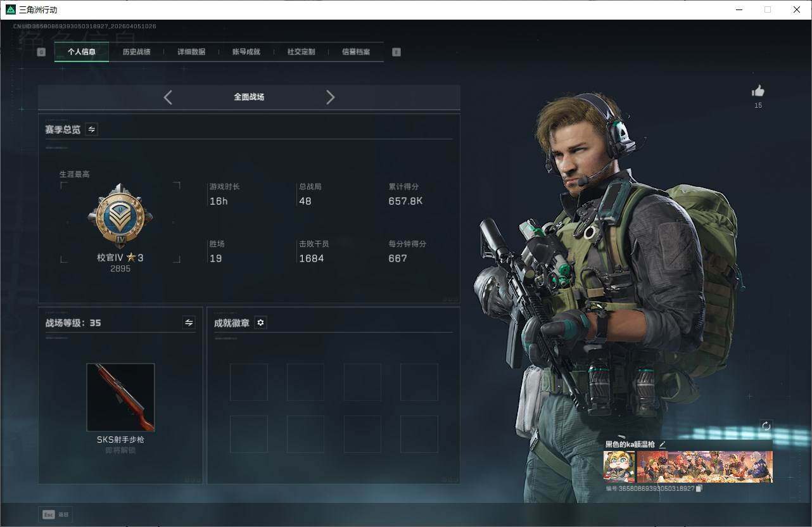Click the Q key hint before tabs

pyautogui.click(x=41, y=52)
